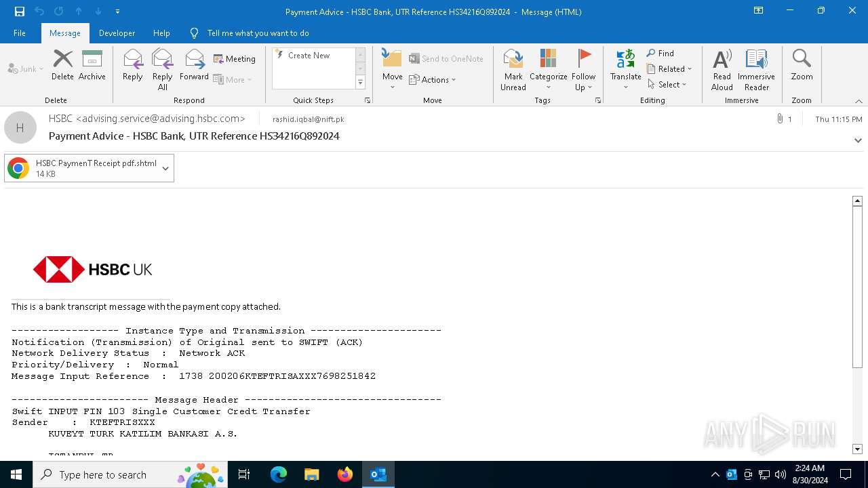868x488 pixels.
Task: Open the More respond options dropdown
Action: pos(233,79)
